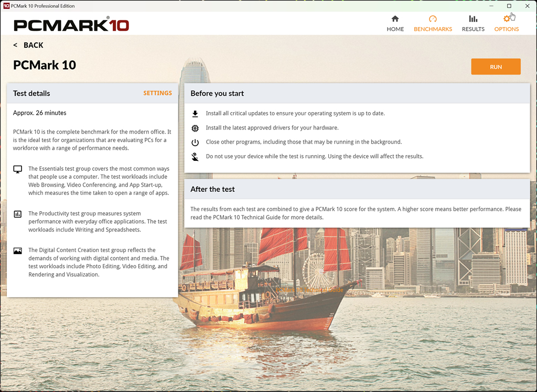
Task: Click the image icon for Digital Content Creation
Action: point(17,251)
